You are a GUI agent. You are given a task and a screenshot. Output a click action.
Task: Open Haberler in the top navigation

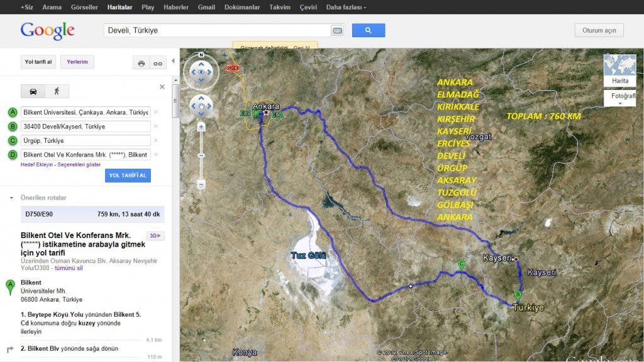point(175,7)
